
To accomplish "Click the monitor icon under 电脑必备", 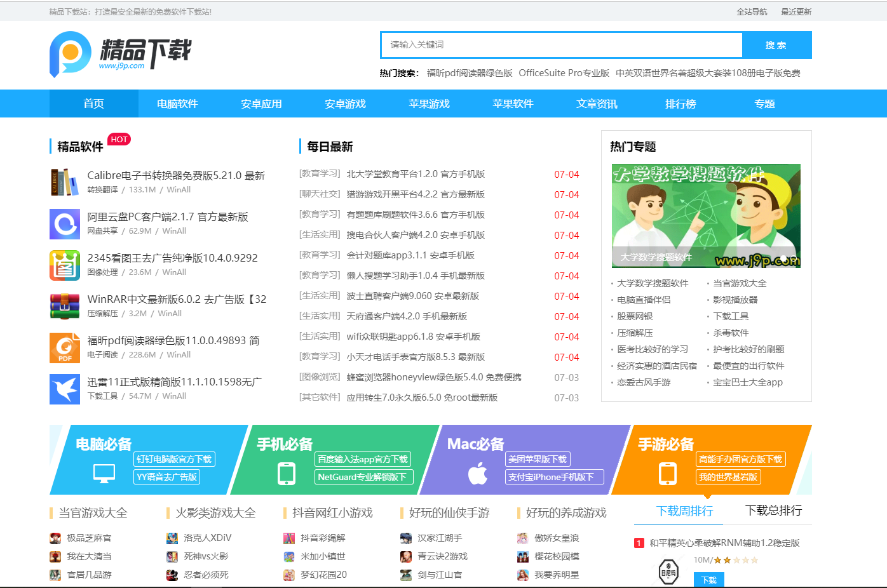I will pos(104,473).
